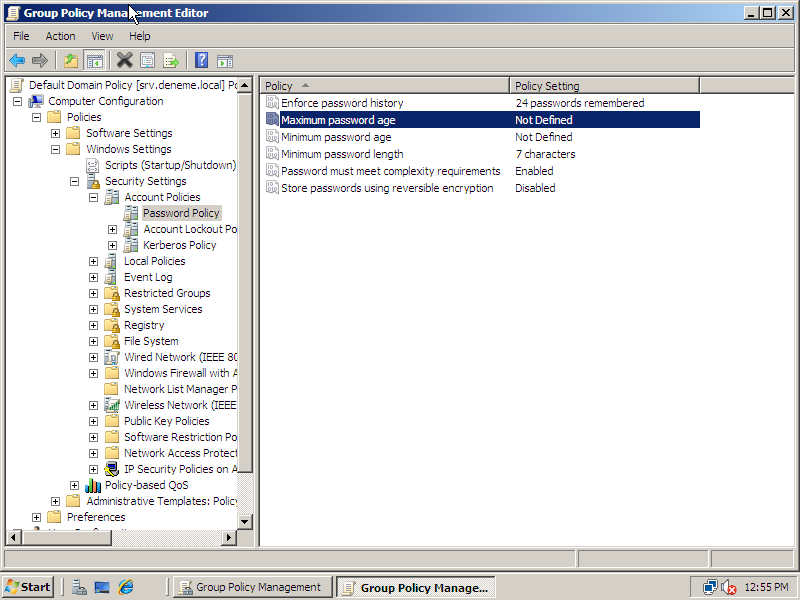Sort by the Policy Setting column header
Image resolution: width=800 pixels, height=600 pixels.
click(605, 86)
